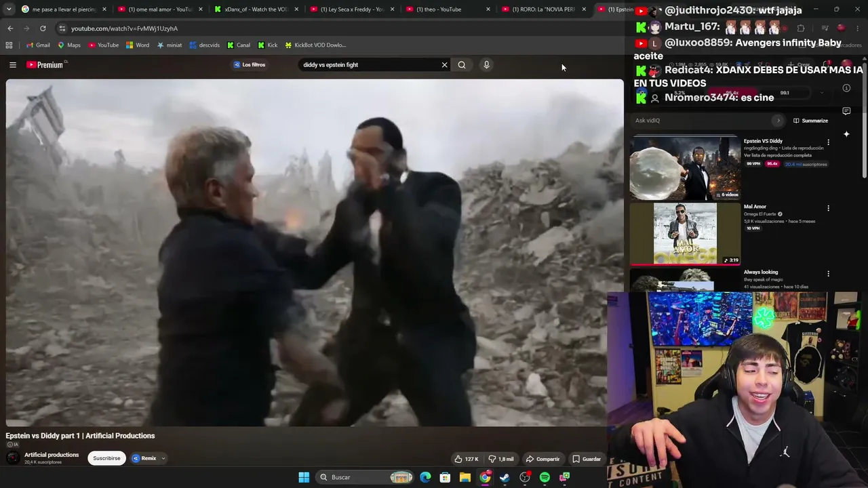Screen dimensions: 868x488
Task: Open more options for Mal Amor
Action: (828, 208)
